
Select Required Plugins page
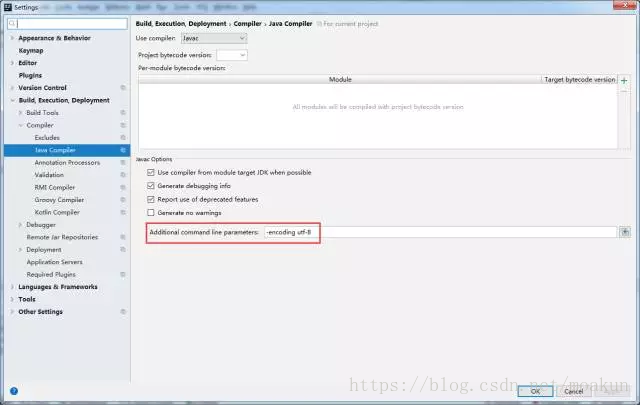tap(51, 274)
